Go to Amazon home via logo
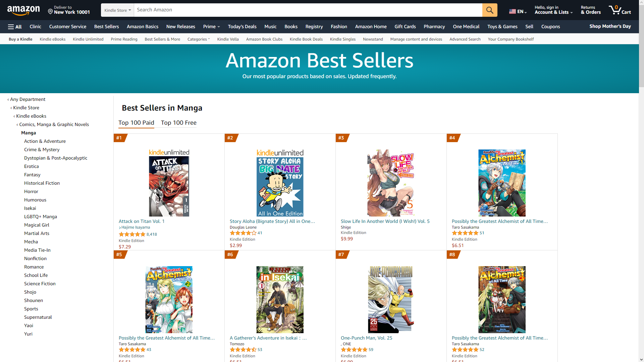 coord(23,10)
